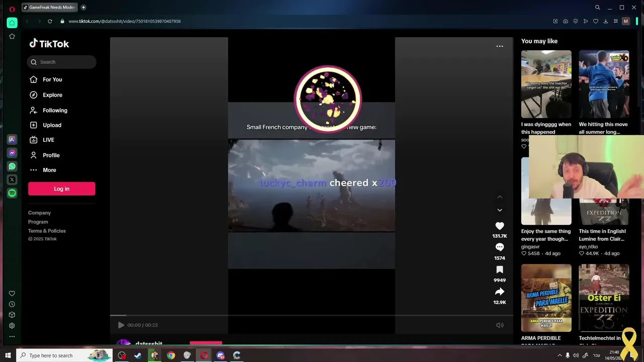644x362 pixels.
Task: Click the Opera tab search magnifier
Action: pyautogui.click(x=597, y=8)
